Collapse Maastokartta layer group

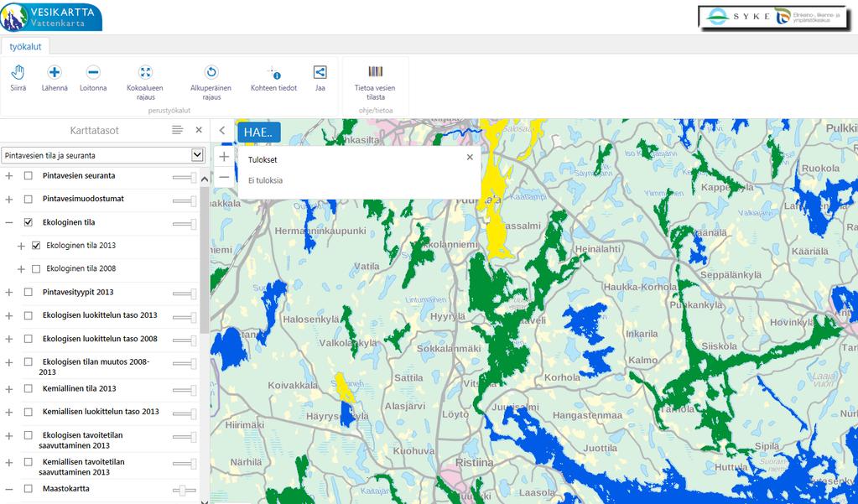tap(8, 489)
